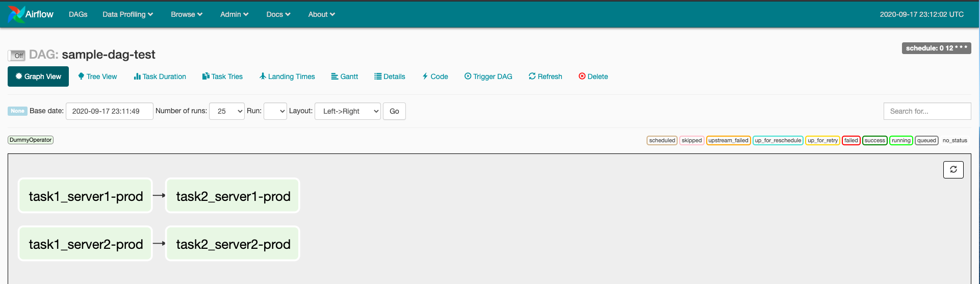Click the Airflow pinwheel logo

16,14
